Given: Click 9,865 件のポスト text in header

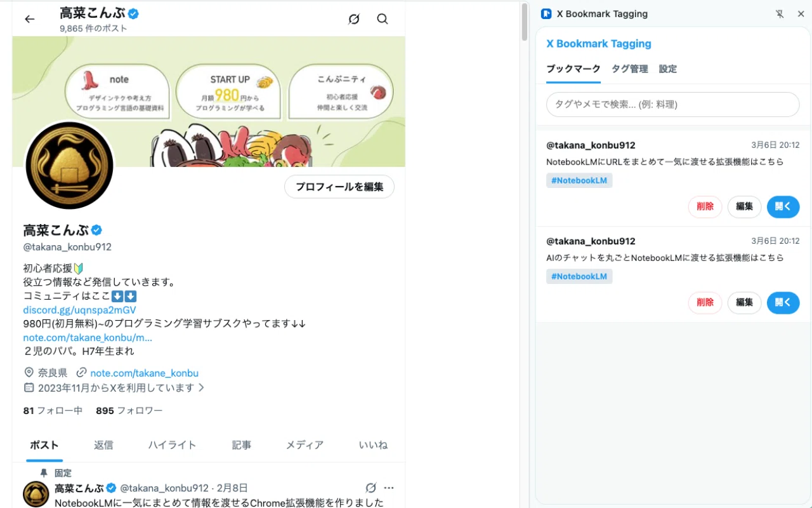Looking at the screenshot, I should point(93,29).
